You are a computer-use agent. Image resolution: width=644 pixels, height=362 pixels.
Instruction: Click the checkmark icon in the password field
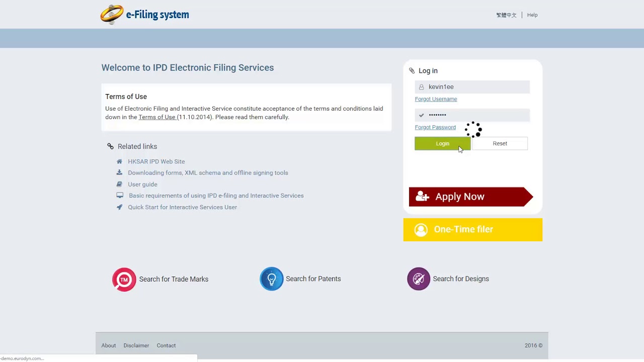[422, 115]
